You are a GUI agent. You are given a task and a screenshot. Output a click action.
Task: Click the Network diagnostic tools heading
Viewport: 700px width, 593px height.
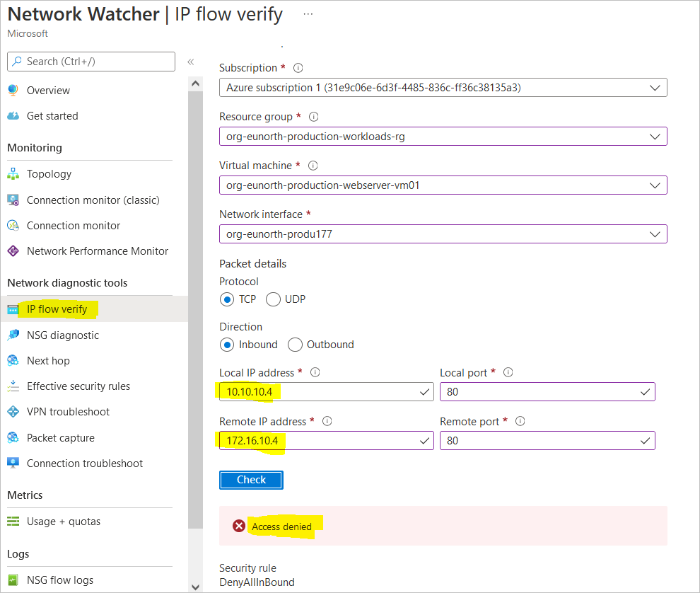coord(67,283)
